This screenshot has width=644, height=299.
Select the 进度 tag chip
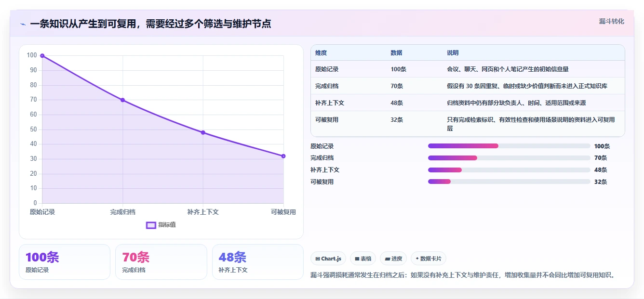(393, 259)
